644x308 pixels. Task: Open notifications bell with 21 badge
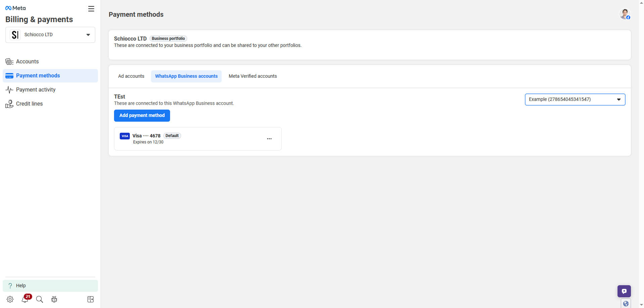tap(25, 299)
